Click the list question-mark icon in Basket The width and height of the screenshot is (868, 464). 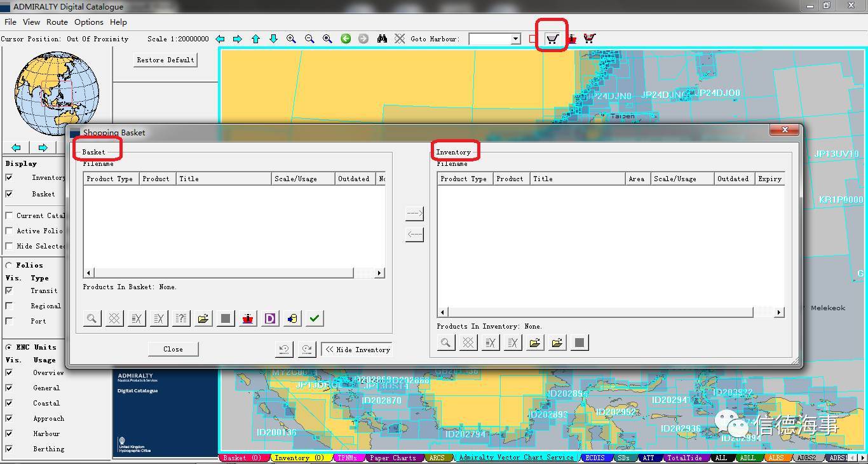[181, 318]
